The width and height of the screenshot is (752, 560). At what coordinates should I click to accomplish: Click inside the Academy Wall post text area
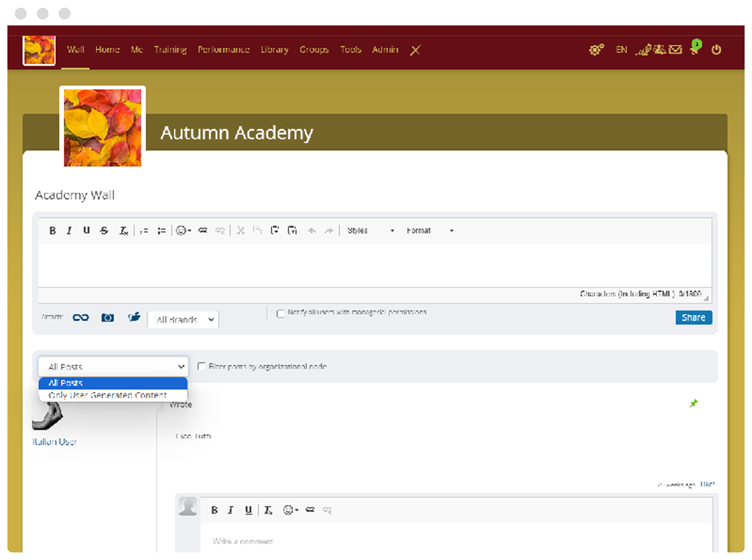(x=375, y=265)
